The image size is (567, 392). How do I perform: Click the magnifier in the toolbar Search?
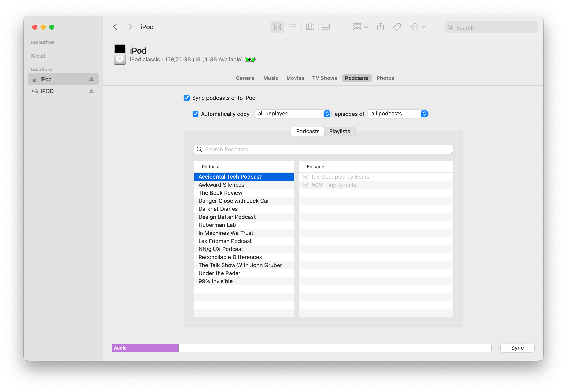[450, 27]
